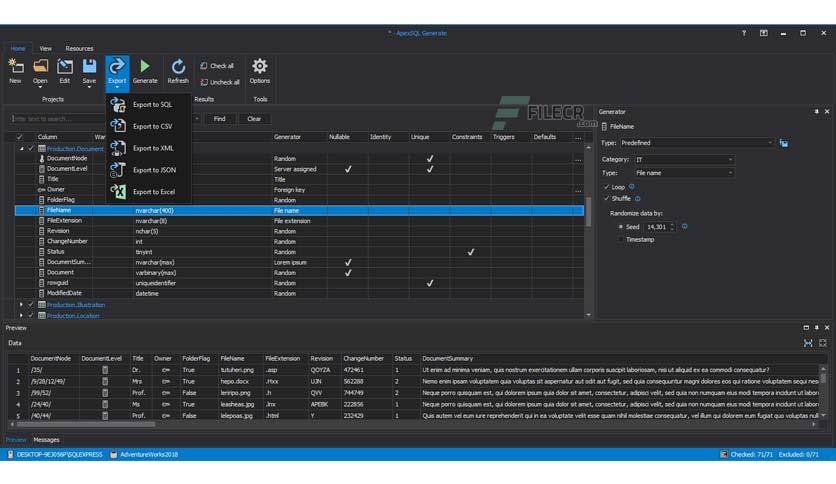Open a project with the Open icon

tap(40, 66)
